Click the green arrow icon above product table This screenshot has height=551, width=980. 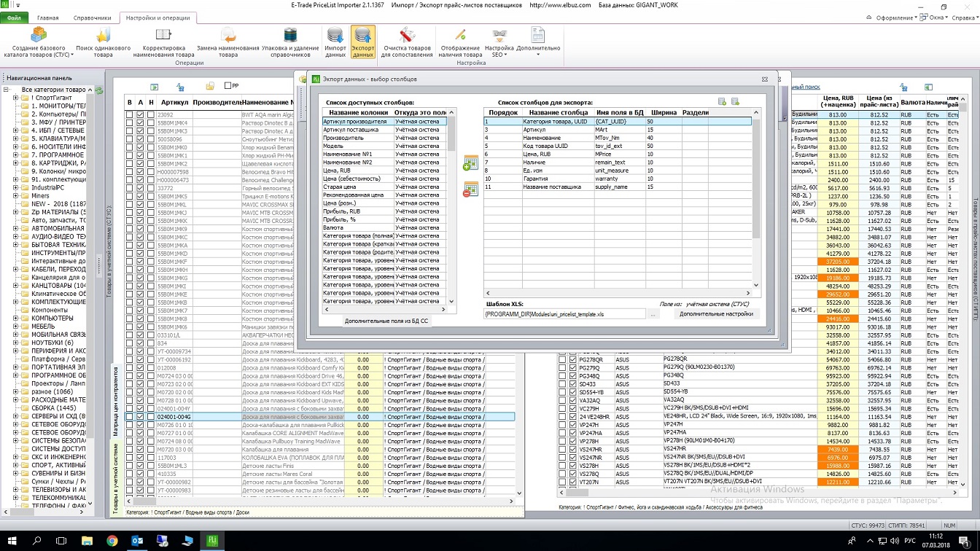155,86
